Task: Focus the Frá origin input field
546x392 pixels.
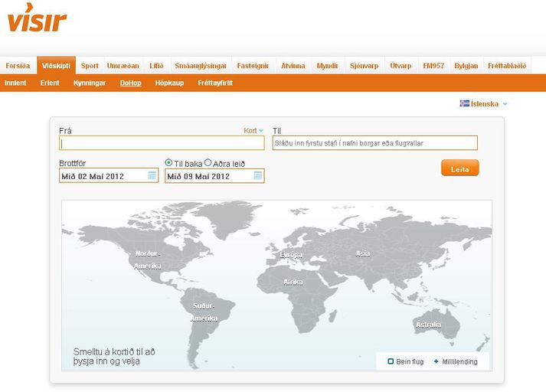Action: (162, 143)
